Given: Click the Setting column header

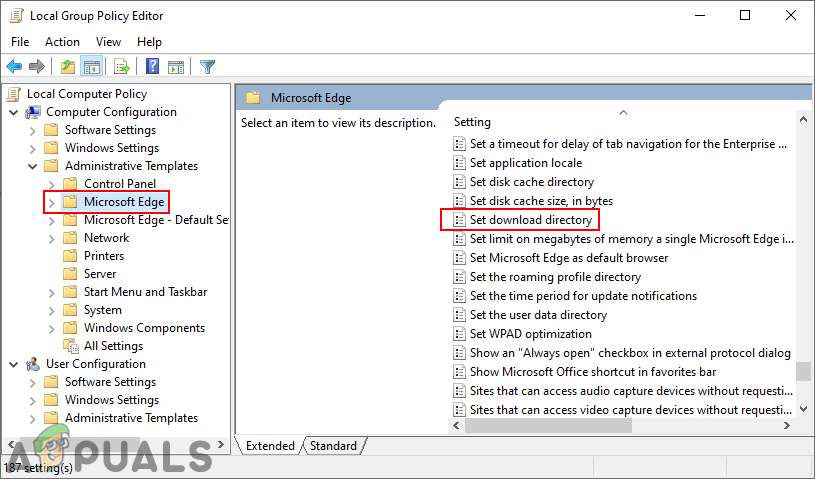Looking at the screenshot, I should [473, 122].
